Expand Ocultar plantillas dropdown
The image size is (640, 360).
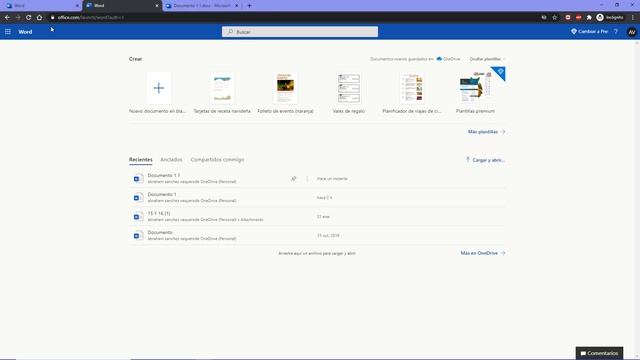click(487, 59)
